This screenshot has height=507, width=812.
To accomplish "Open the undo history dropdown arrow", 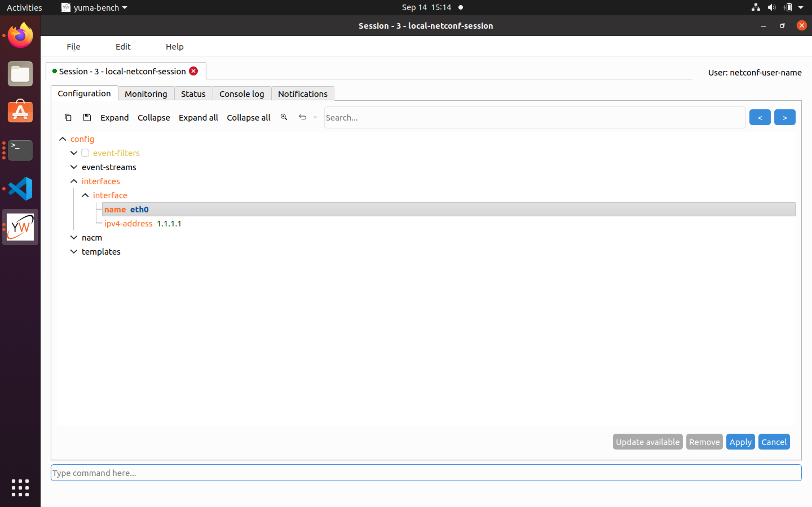I will (315, 117).
